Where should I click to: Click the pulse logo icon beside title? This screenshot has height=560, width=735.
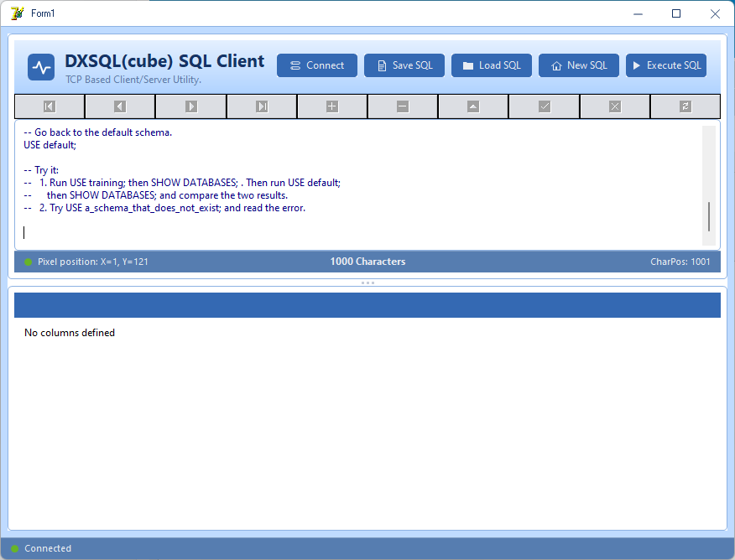(x=41, y=67)
